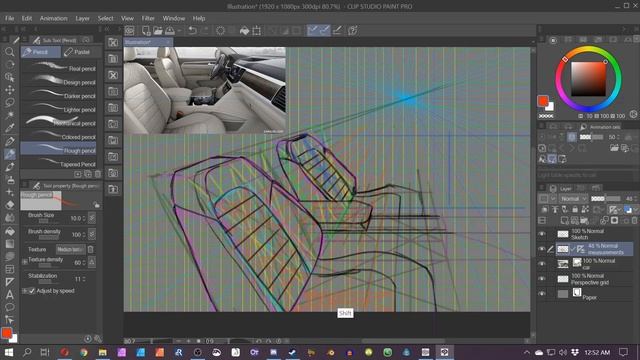Select the Fill bucket tool

[9, 231]
